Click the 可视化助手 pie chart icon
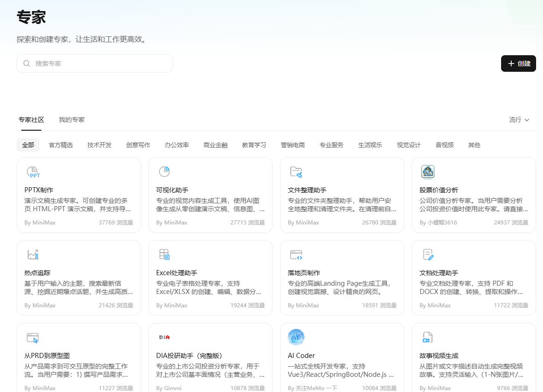Screen dimensions: 543x392 [164, 171]
